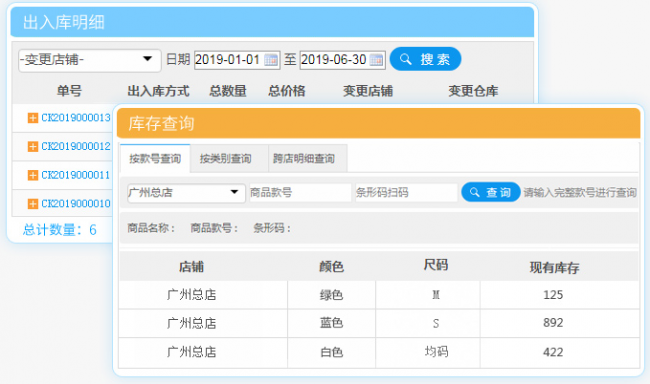Open order link CK2019000013
Image resolution: width=650 pixels, height=384 pixels.
[x=76, y=118]
